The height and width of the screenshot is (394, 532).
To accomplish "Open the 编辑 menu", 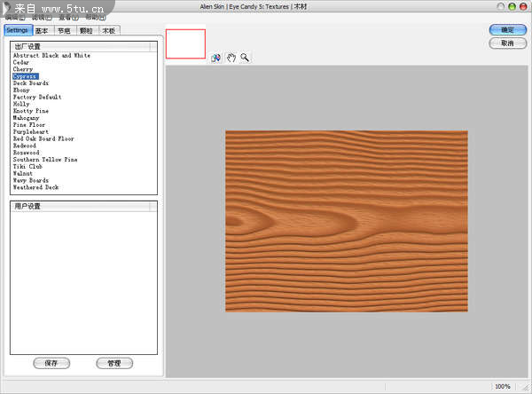I will point(16,18).
